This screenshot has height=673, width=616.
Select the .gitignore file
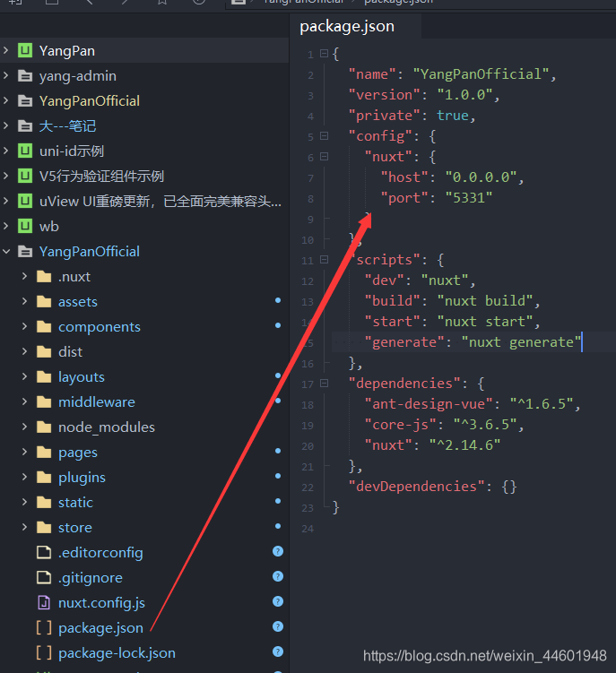coord(91,578)
